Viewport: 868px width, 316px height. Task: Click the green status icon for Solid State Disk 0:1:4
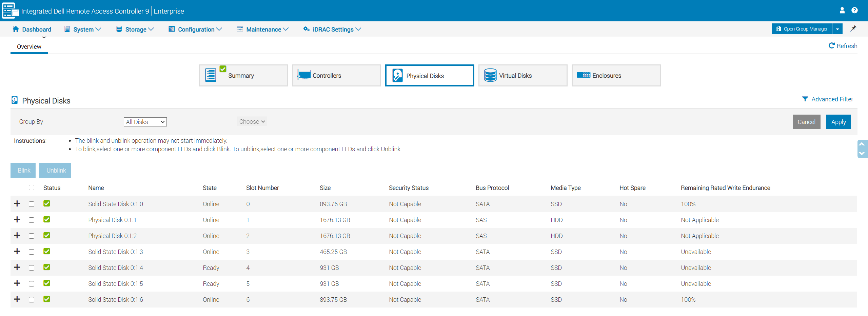coord(47,267)
